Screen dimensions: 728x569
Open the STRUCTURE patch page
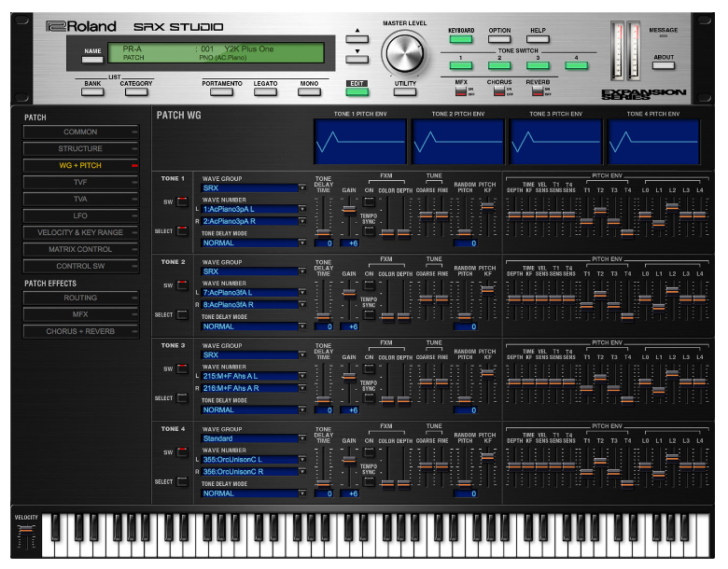pyautogui.click(x=81, y=148)
